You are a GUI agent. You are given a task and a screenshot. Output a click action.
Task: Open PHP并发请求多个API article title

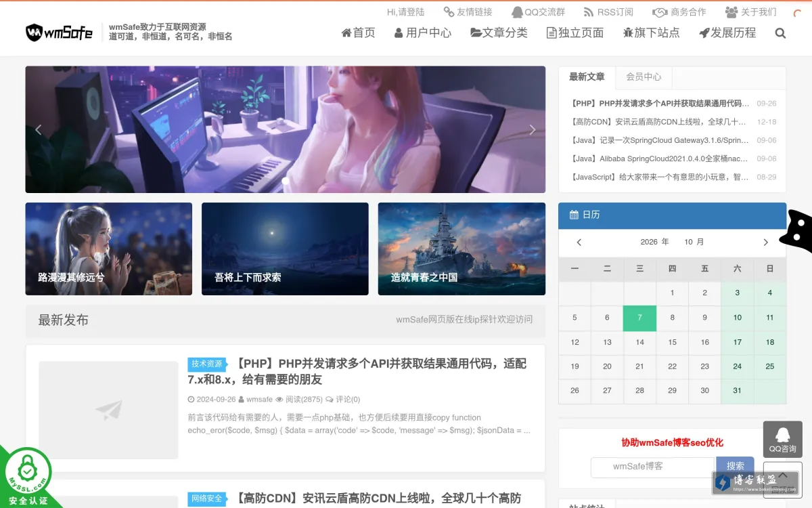click(357, 371)
